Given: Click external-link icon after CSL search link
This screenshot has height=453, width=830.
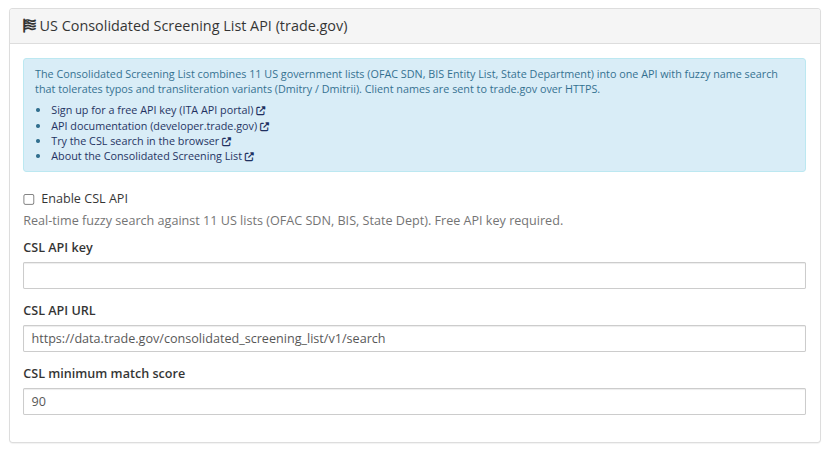Looking at the screenshot, I should click(x=227, y=141).
